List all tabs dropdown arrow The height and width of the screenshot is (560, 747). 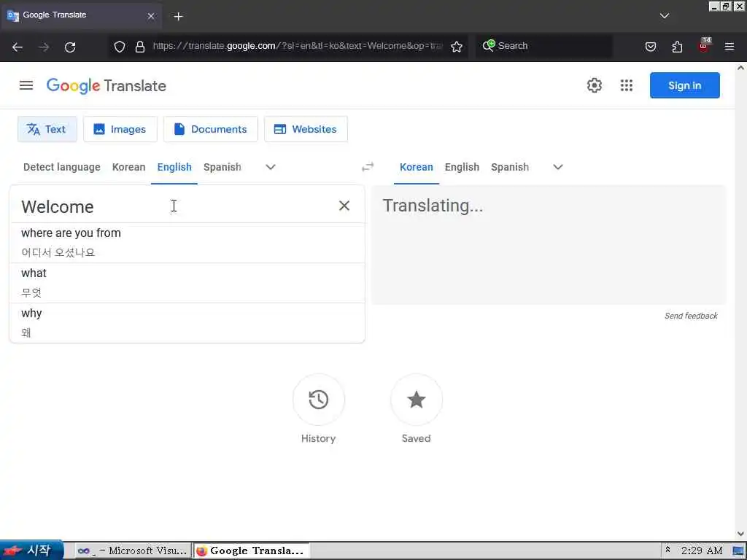pyautogui.click(x=664, y=16)
